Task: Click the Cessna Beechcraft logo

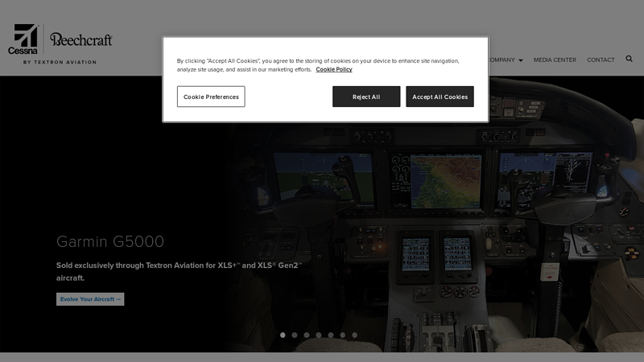Action: click(x=60, y=44)
